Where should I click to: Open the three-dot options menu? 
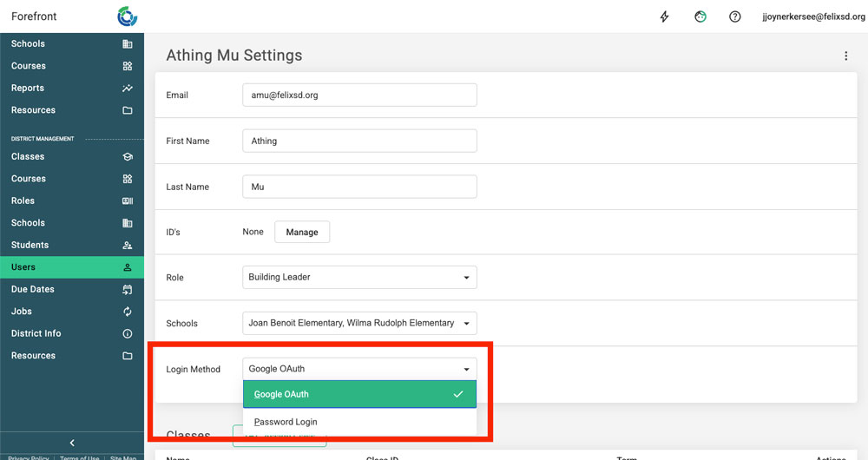[x=846, y=56]
